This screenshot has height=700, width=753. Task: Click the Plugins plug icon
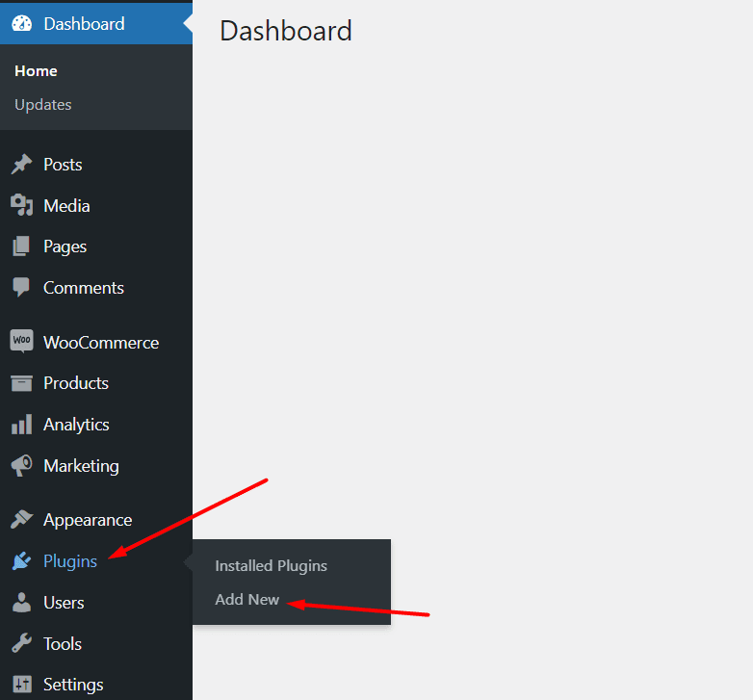click(x=21, y=561)
